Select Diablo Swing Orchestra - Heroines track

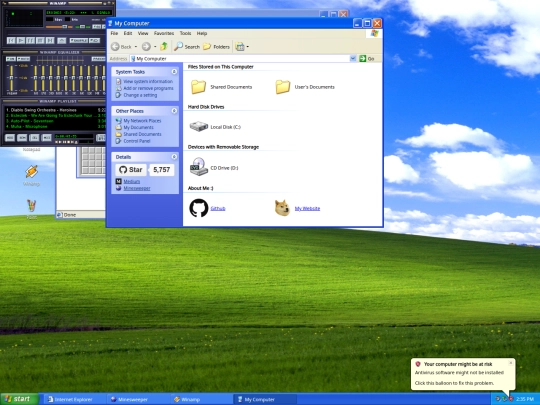click(55, 110)
